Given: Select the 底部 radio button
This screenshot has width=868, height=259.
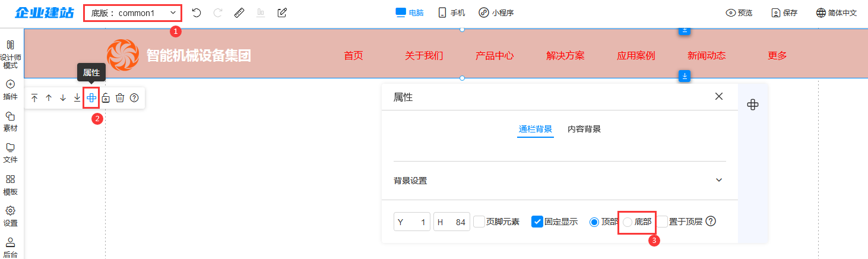Looking at the screenshot, I should point(628,222).
